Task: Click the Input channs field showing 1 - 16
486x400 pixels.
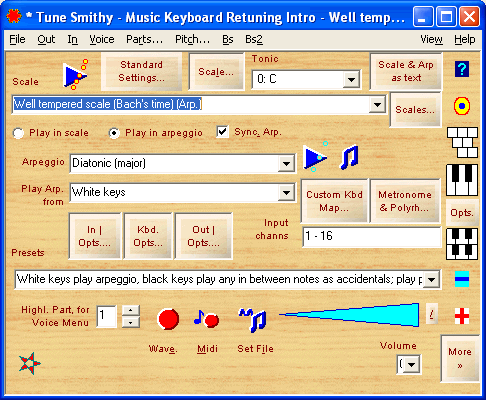Action: [372, 237]
